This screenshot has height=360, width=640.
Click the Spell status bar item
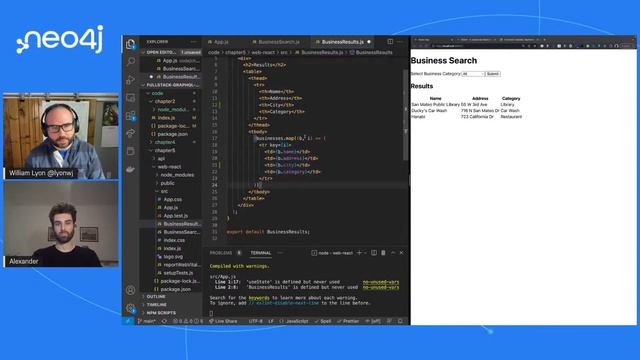coord(323,321)
